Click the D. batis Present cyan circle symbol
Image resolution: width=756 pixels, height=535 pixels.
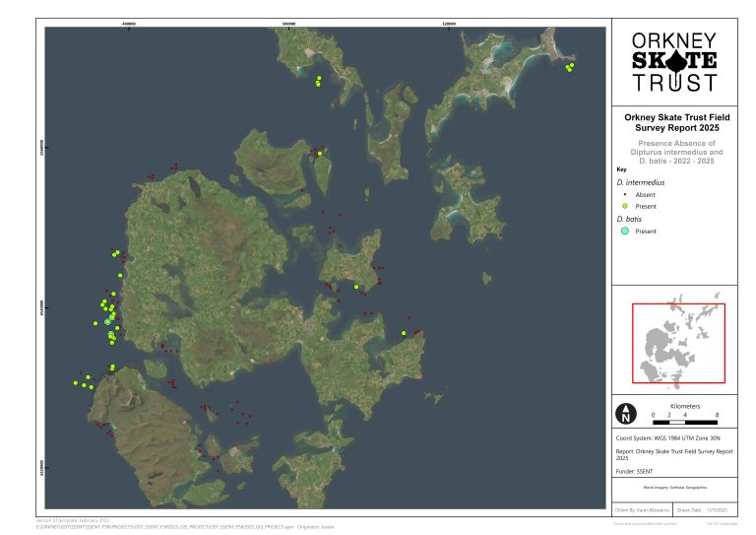(x=623, y=232)
